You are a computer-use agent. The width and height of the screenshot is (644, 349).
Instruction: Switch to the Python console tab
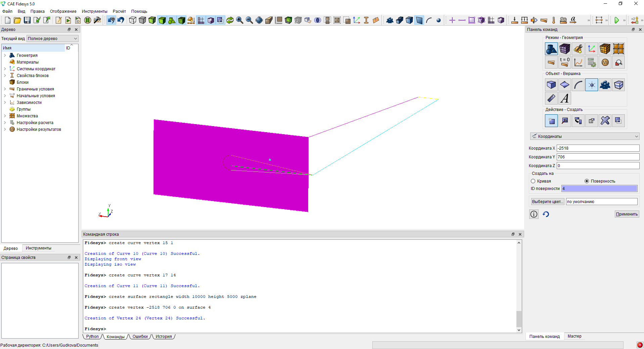pyautogui.click(x=92, y=337)
